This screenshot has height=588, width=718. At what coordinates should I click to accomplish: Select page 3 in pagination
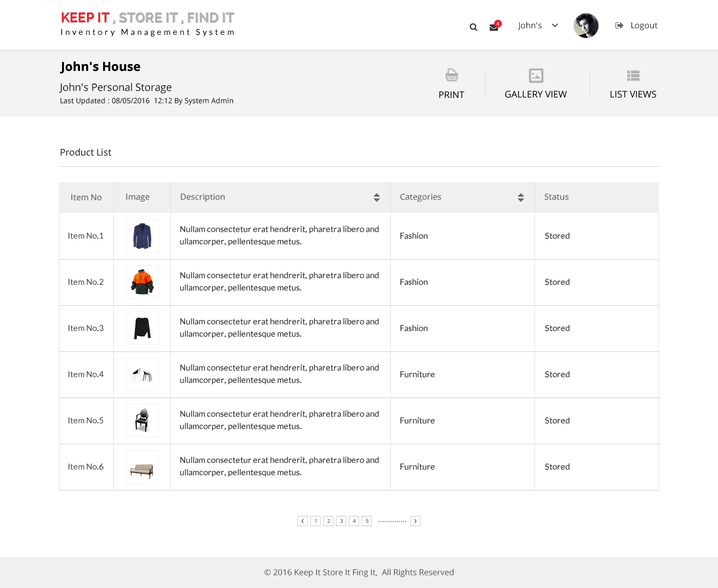click(341, 521)
